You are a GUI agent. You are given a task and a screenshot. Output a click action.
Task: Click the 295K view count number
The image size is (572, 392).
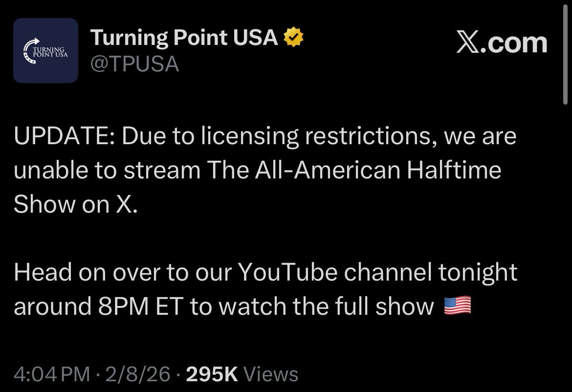coord(212,374)
